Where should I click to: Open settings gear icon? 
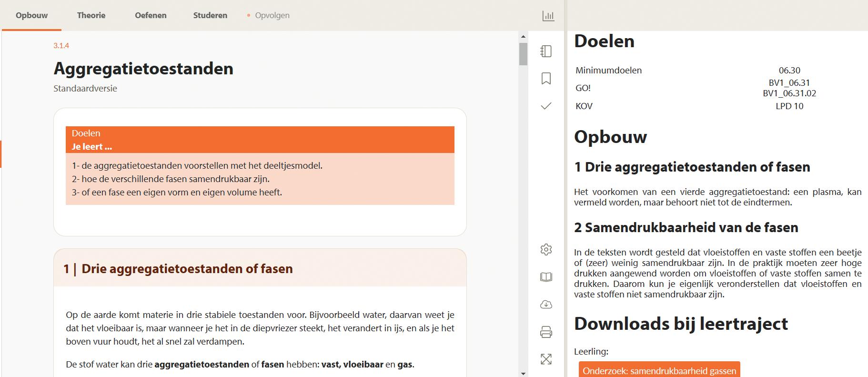(546, 249)
